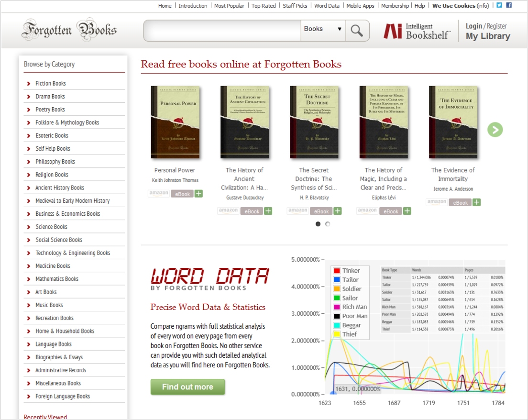This screenshot has width=528, height=420.
Task: Open Staff Picks in top menu
Action: [295, 6]
